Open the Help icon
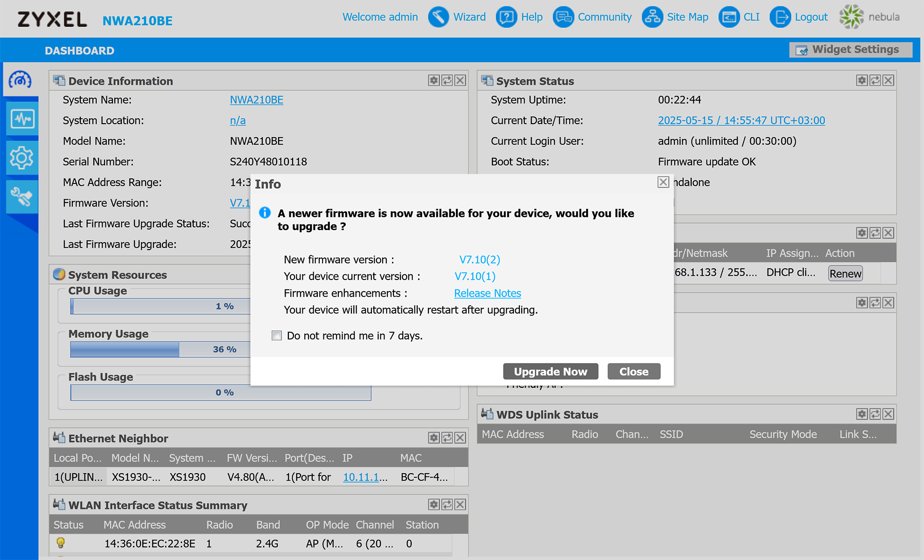The width and height of the screenshot is (924, 560). point(519,17)
